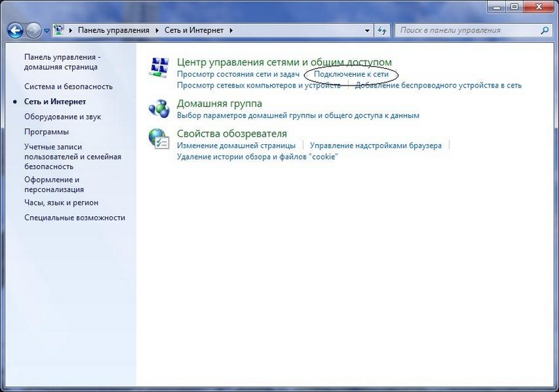Open Специальные возможности category
The height and width of the screenshot is (392, 559).
pyautogui.click(x=75, y=218)
